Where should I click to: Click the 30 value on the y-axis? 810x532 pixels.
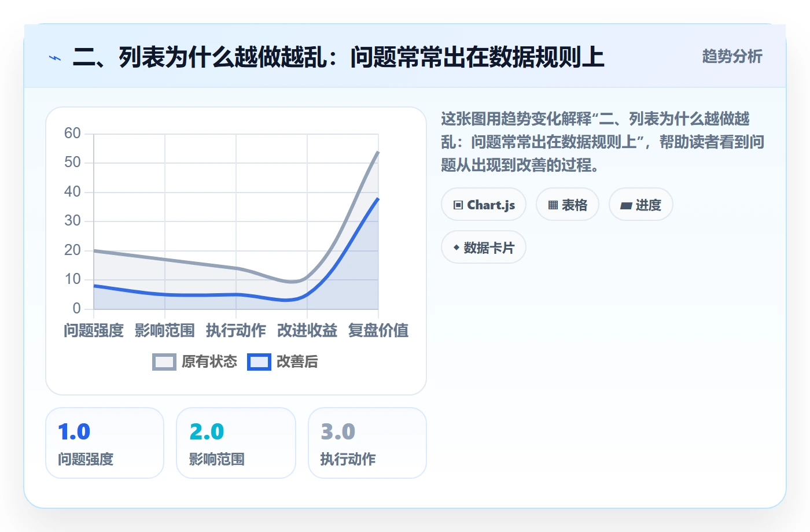[72, 221]
